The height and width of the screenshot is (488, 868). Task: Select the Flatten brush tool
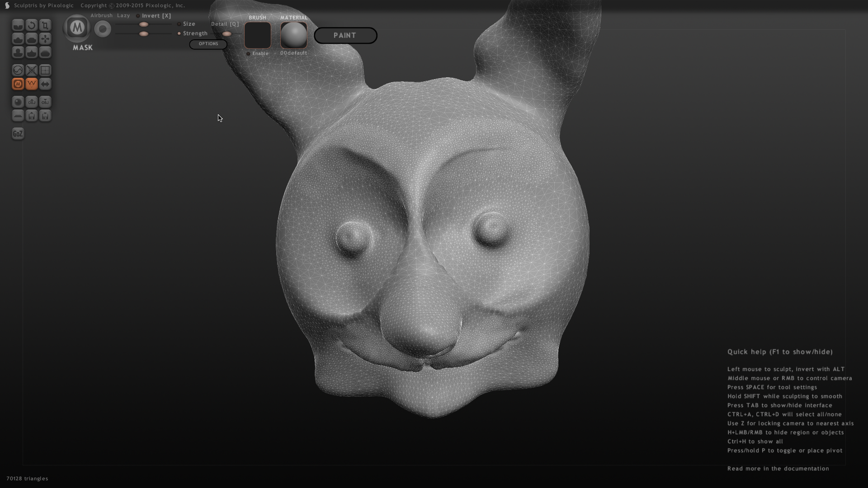click(32, 39)
